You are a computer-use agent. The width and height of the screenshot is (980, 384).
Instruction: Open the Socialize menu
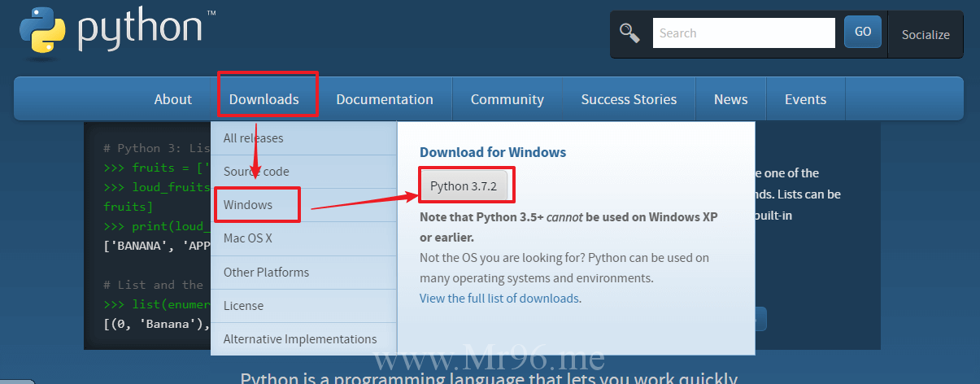pos(926,34)
